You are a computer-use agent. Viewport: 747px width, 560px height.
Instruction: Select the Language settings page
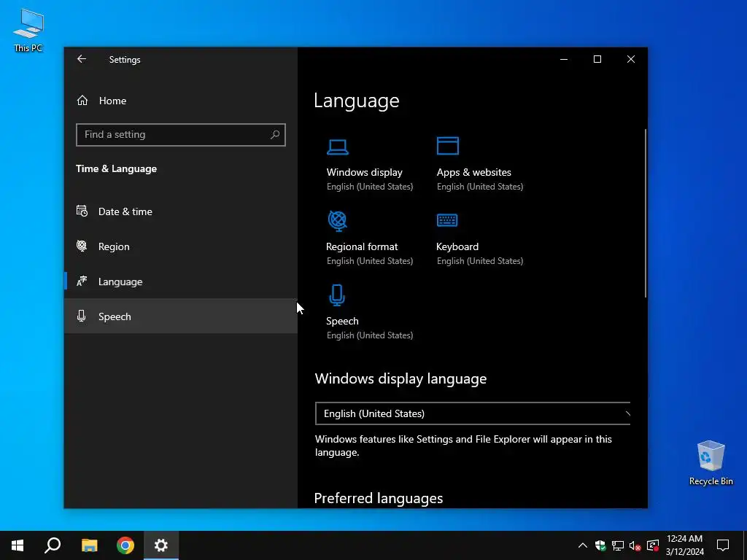pos(181,281)
